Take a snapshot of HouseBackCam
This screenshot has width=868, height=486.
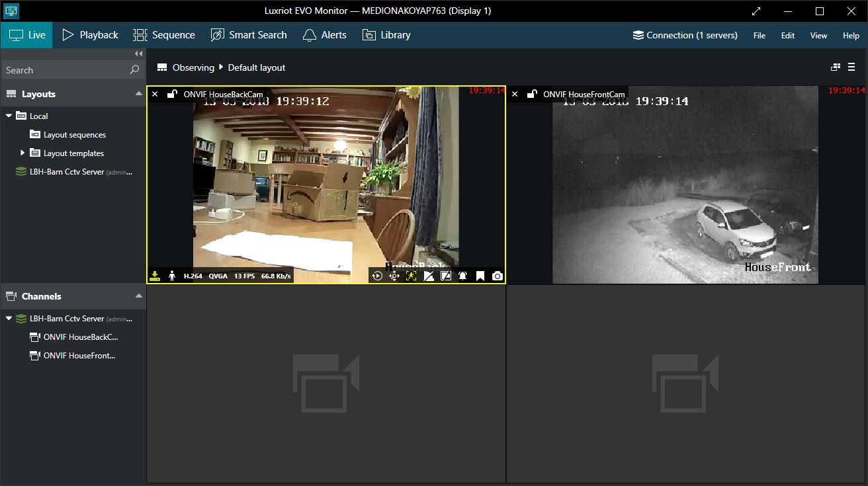[497, 276]
